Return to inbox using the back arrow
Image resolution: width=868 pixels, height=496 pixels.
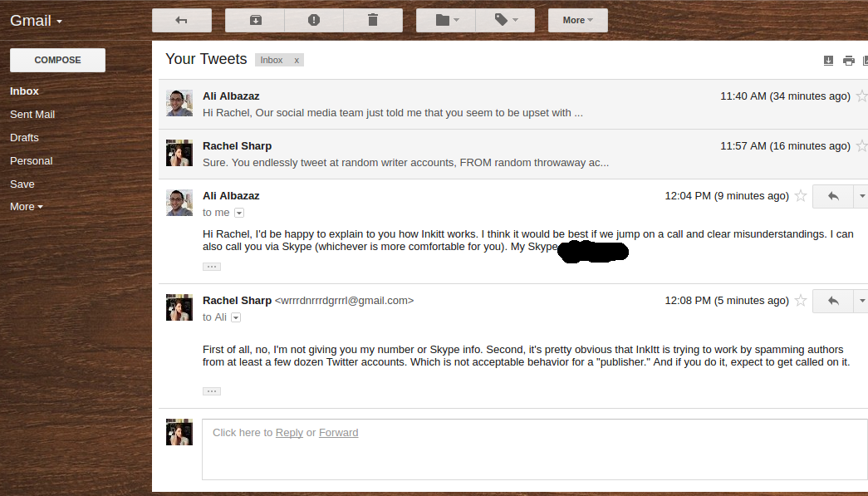(182, 20)
